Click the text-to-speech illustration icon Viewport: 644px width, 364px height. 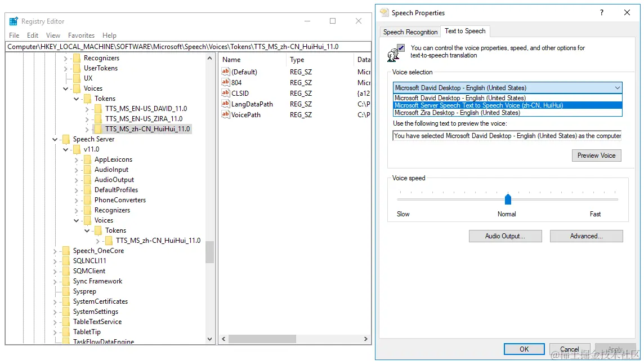pos(396,52)
